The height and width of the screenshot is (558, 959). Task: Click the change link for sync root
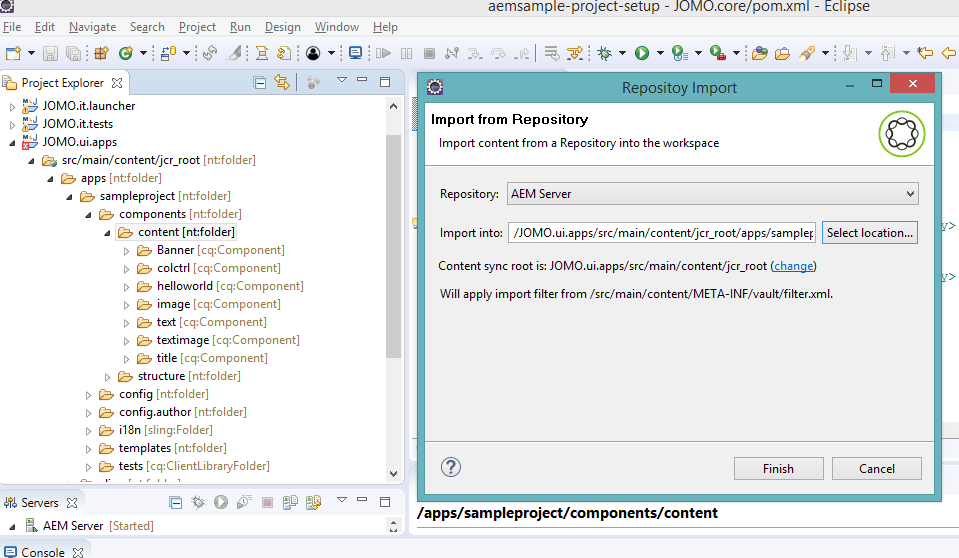point(794,266)
